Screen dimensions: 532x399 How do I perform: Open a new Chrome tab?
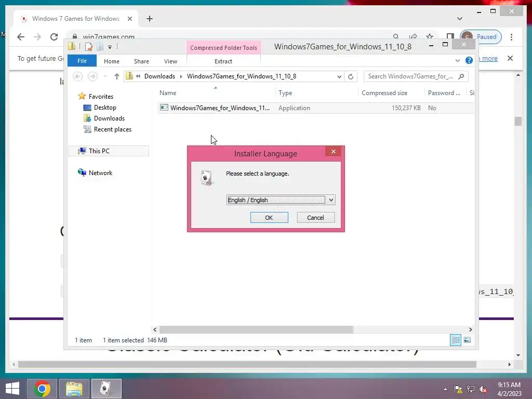(150, 19)
